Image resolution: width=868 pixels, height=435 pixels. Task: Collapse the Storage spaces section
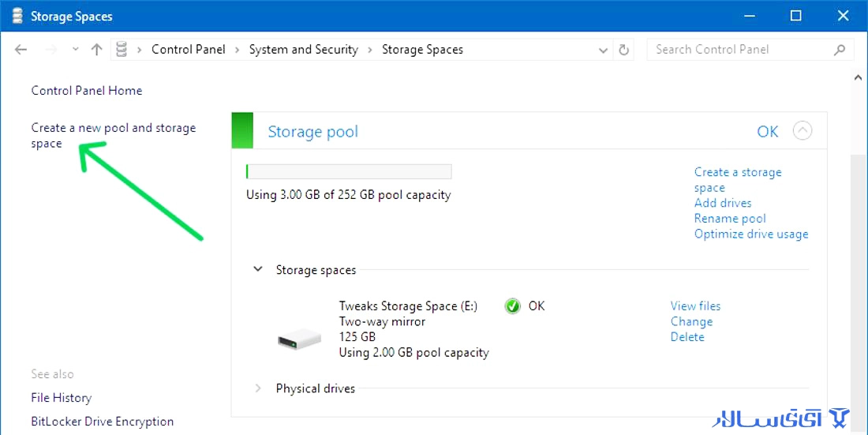point(258,269)
